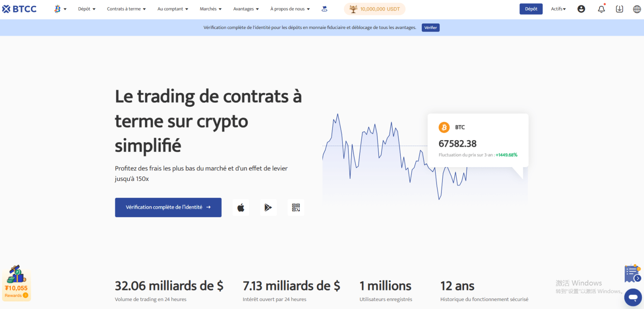The width and height of the screenshot is (644, 309).
Task: Open the language globe icon
Action: 637,9
